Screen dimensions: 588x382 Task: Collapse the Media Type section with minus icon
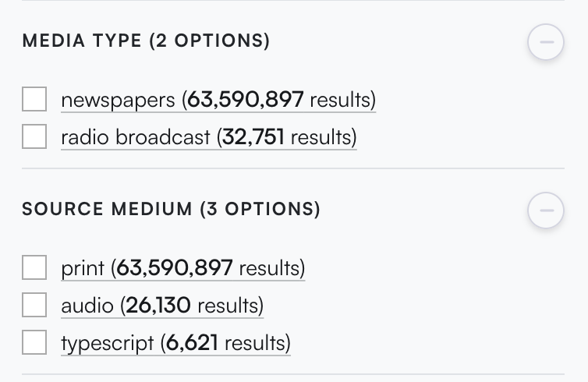546,41
